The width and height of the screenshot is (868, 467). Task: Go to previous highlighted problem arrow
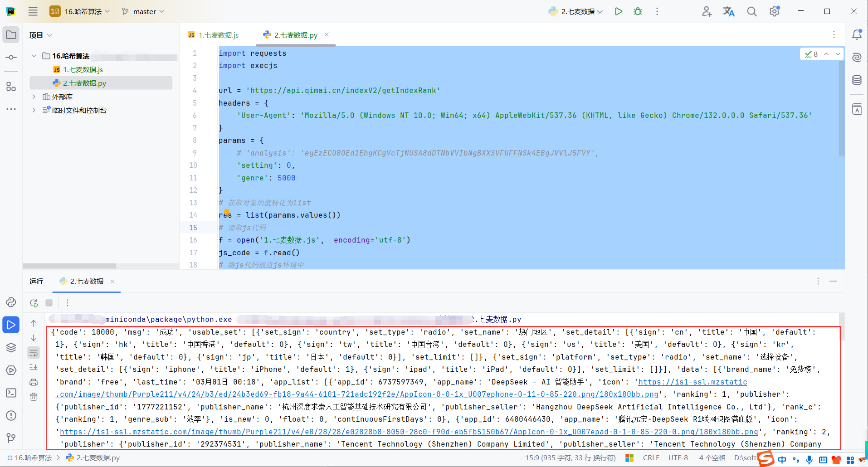click(x=826, y=54)
